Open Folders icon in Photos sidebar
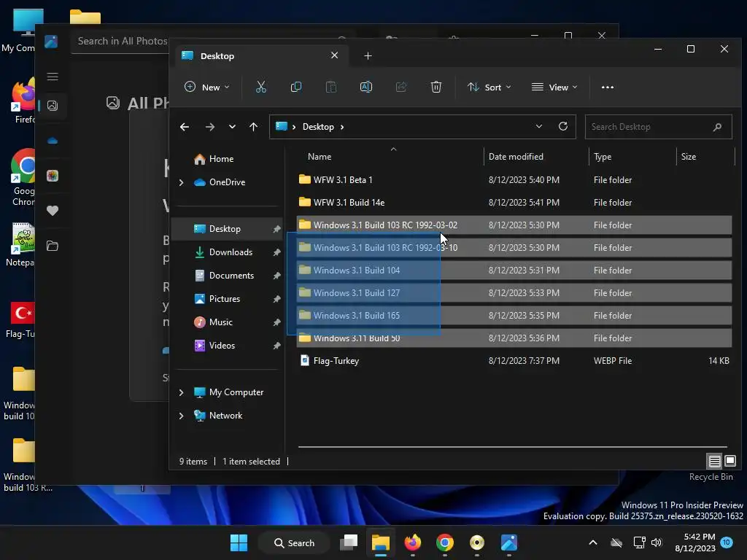 click(53, 246)
